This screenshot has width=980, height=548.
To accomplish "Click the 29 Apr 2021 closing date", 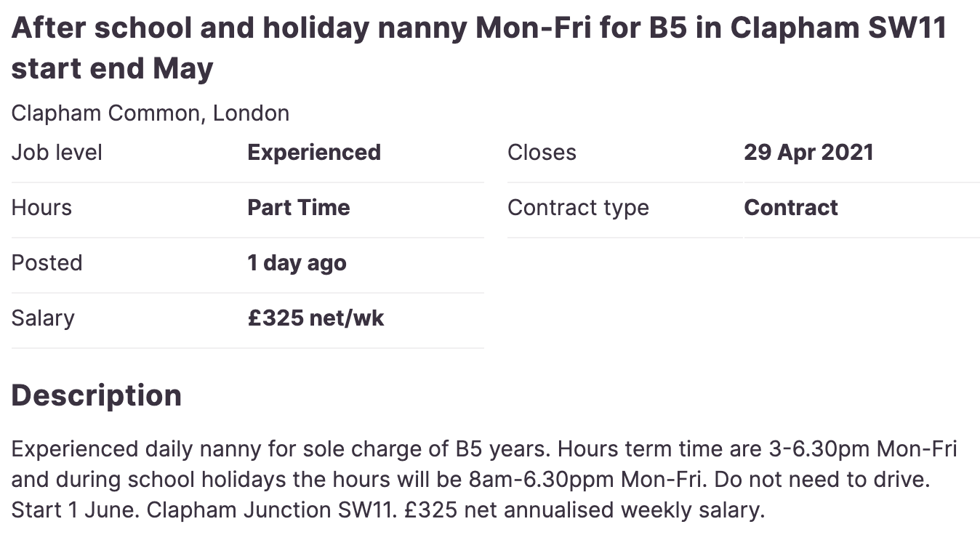I will [x=808, y=153].
